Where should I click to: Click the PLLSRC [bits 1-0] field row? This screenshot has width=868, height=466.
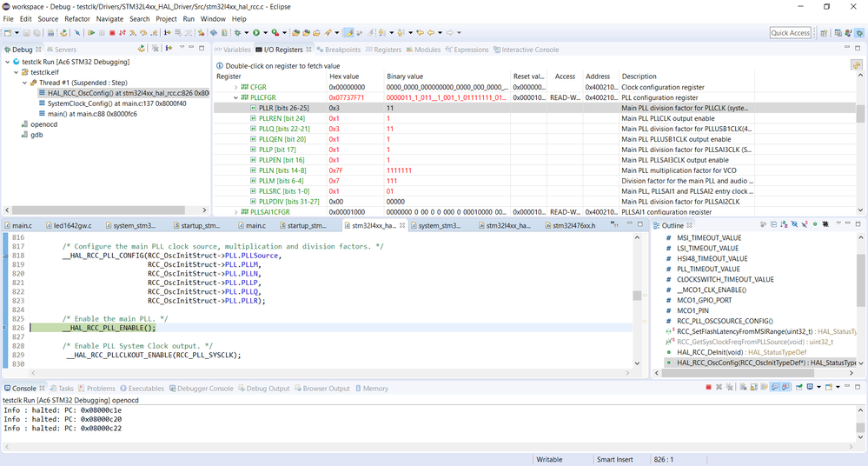click(534, 191)
